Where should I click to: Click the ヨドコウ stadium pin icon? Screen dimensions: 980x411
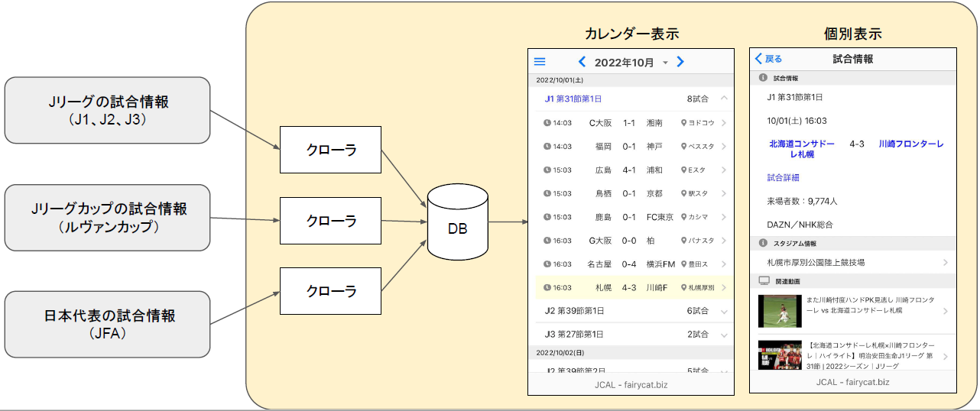pos(684,122)
